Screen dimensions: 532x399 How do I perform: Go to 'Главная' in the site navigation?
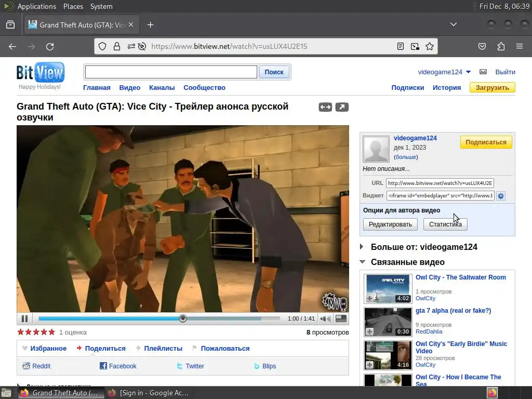(97, 87)
